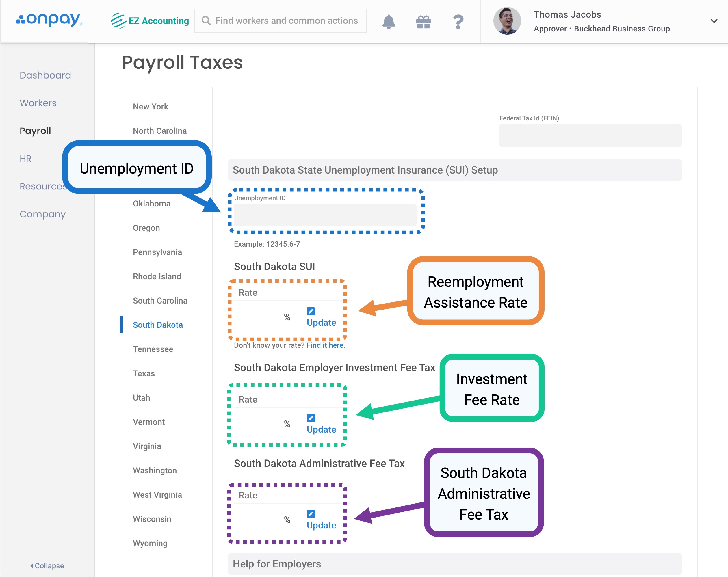Collapse the left sidebar
Image resolution: width=728 pixels, height=577 pixels.
click(47, 565)
